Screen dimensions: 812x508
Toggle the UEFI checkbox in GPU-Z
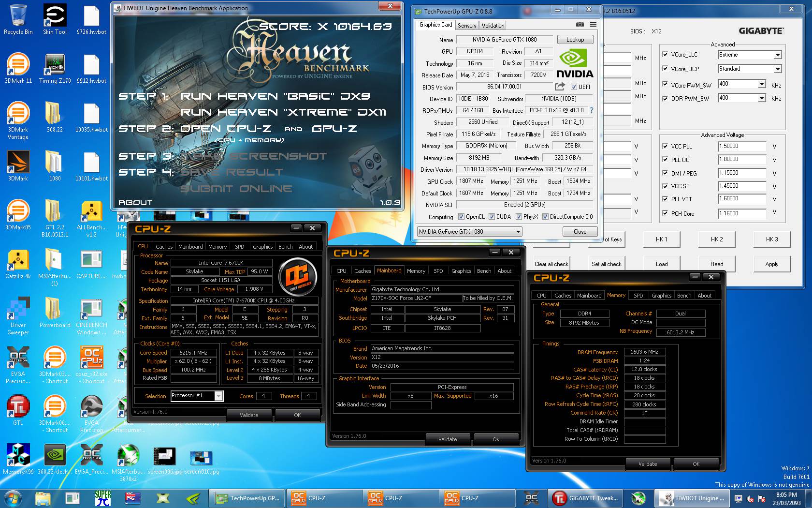[574, 87]
